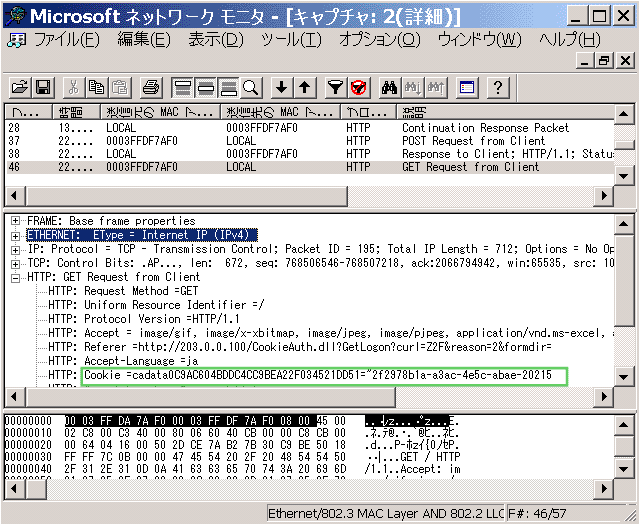Click frame list scroll down arrow
This screenshot has width=639, height=524.
[624, 176]
